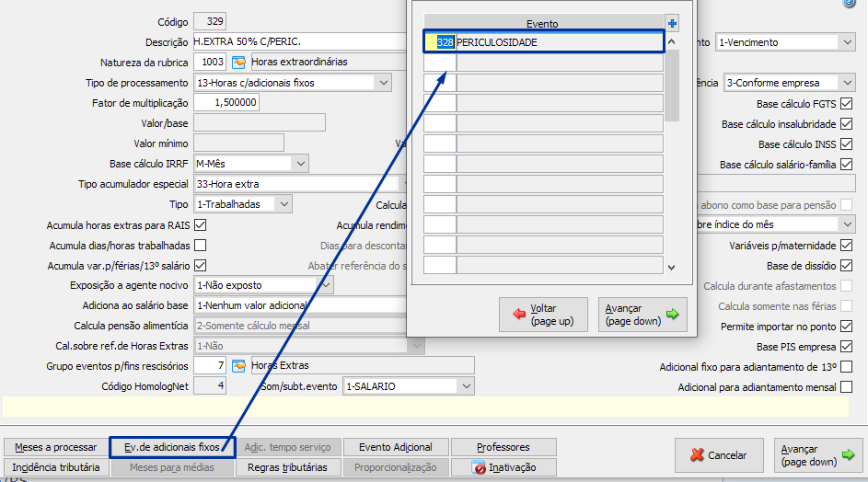Click the Fator de multiplicação field

pyautogui.click(x=226, y=102)
